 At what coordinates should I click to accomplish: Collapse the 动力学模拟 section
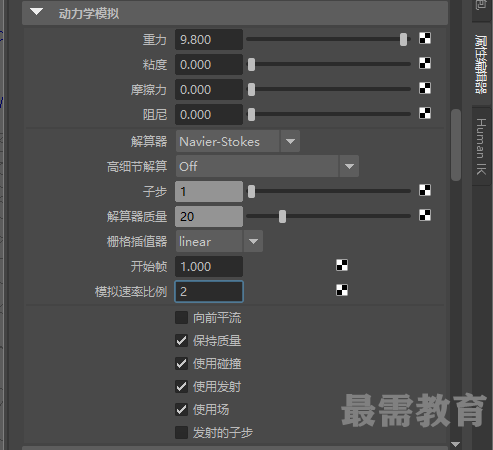[36, 12]
